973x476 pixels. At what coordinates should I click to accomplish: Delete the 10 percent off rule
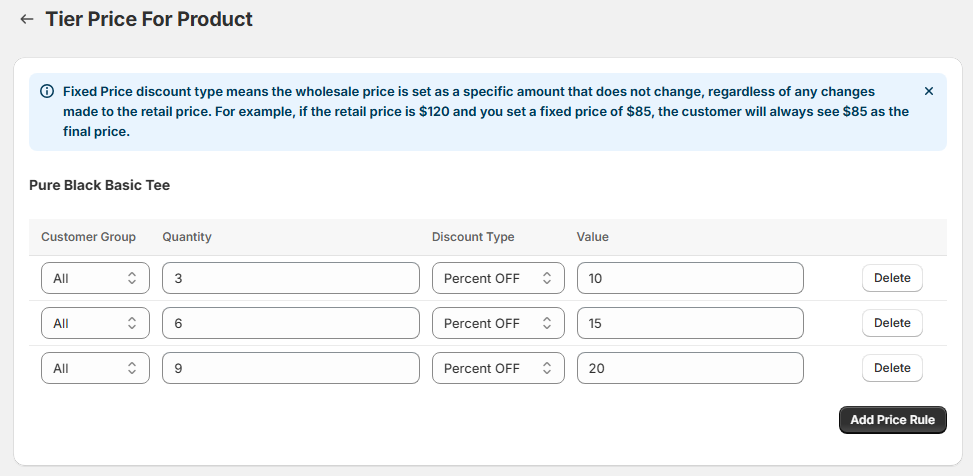click(892, 278)
